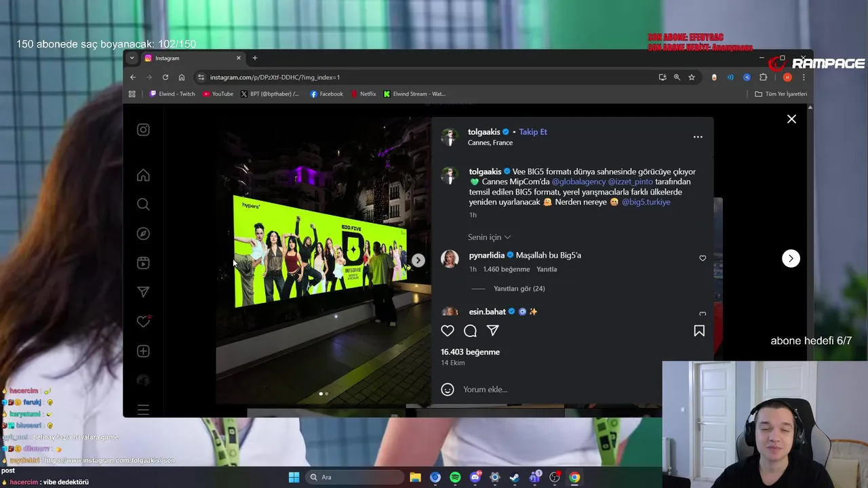The image size is (868, 488).
Task: Open Facebook bookmark
Action: (327, 94)
